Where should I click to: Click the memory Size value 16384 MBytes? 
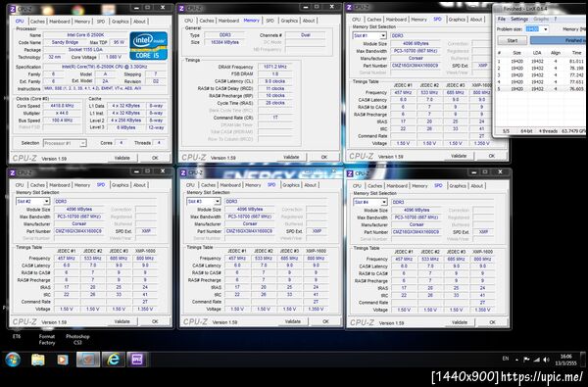pyautogui.click(x=224, y=42)
